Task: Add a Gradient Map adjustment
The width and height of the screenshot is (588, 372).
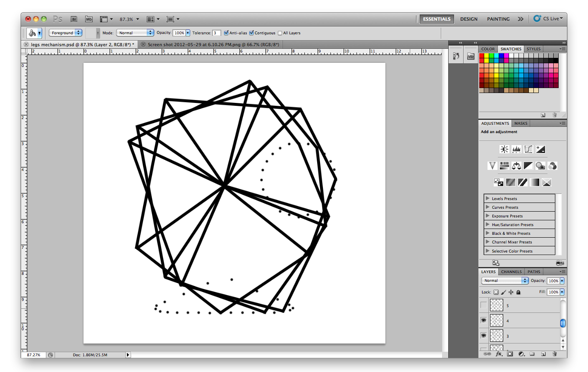Action: 535,182
